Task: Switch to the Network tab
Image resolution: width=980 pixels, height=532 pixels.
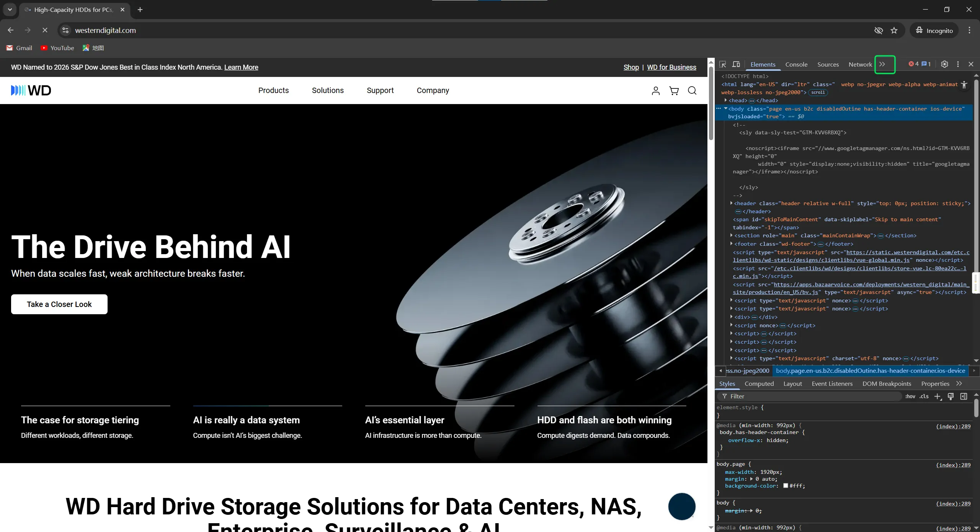Action: (x=860, y=64)
